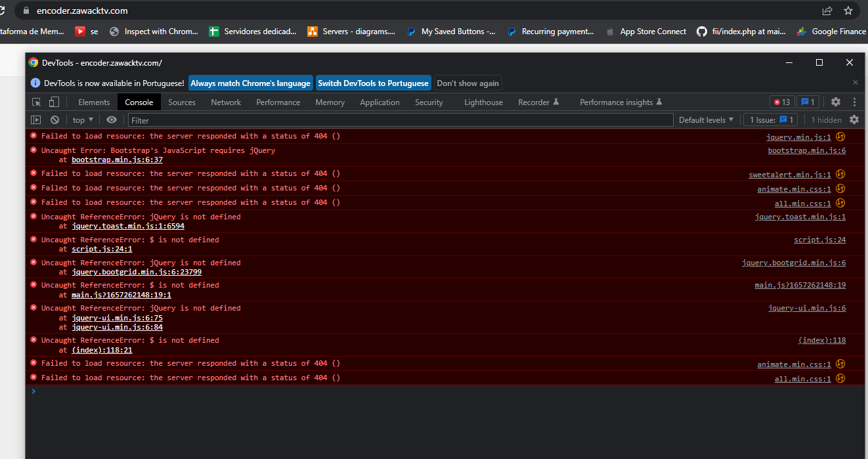Click Switch DevTools to Portuguese button
The height and width of the screenshot is (459, 868).
click(373, 83)
